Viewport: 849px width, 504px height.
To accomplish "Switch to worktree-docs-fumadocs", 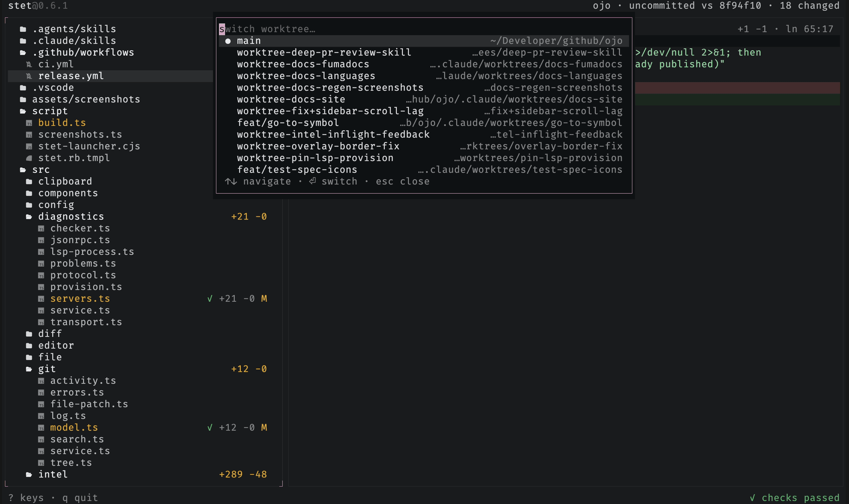I will (424, 64).
